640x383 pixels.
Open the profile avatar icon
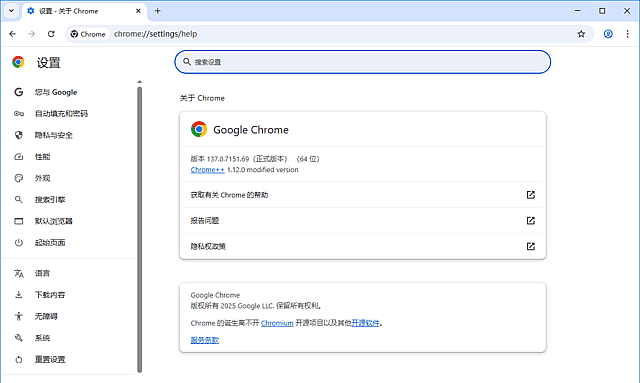point(608,34)
